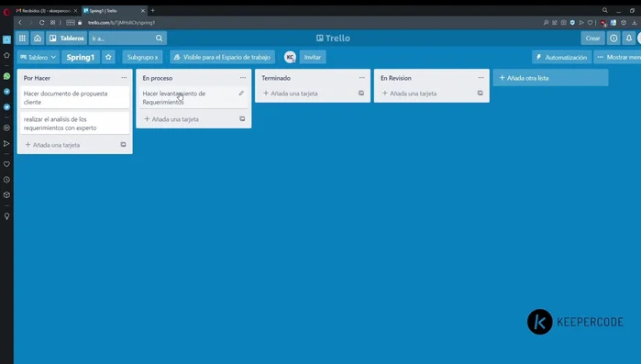
Task: Click the En proceso list title
Action: pos(158,78)
